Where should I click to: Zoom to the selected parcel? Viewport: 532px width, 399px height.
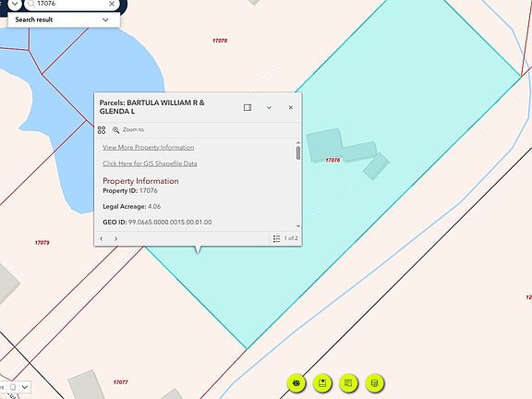pos(128,129)
